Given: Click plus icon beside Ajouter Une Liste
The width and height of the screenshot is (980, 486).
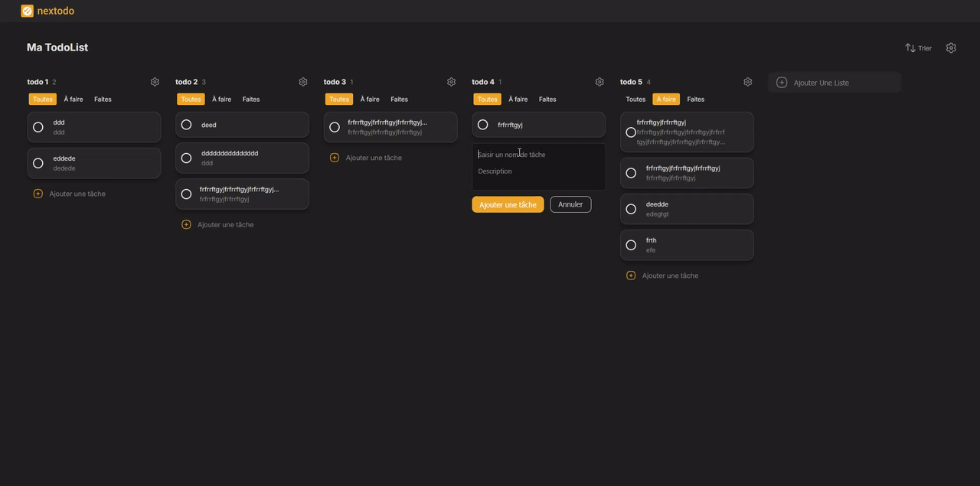Looking at the screenshot, I should click(782, 83).
